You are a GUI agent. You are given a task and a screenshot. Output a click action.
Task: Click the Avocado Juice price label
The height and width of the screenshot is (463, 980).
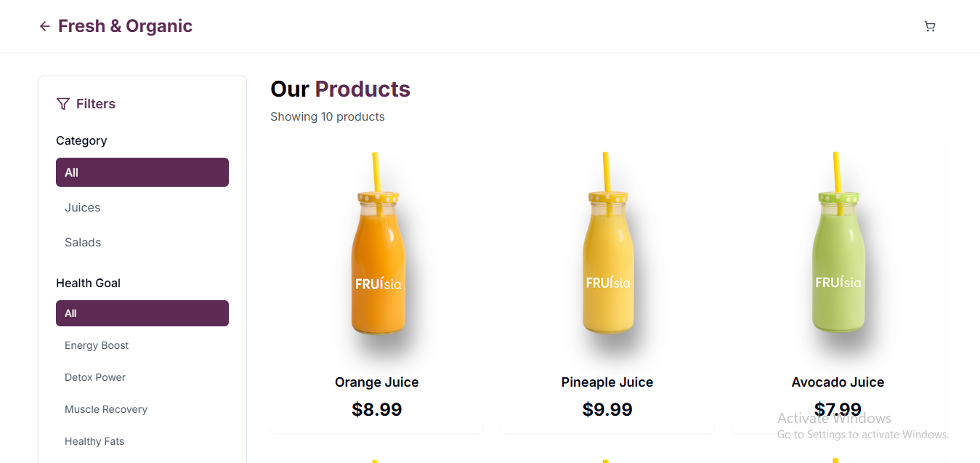pyautogui.click(x=838, y=409)
